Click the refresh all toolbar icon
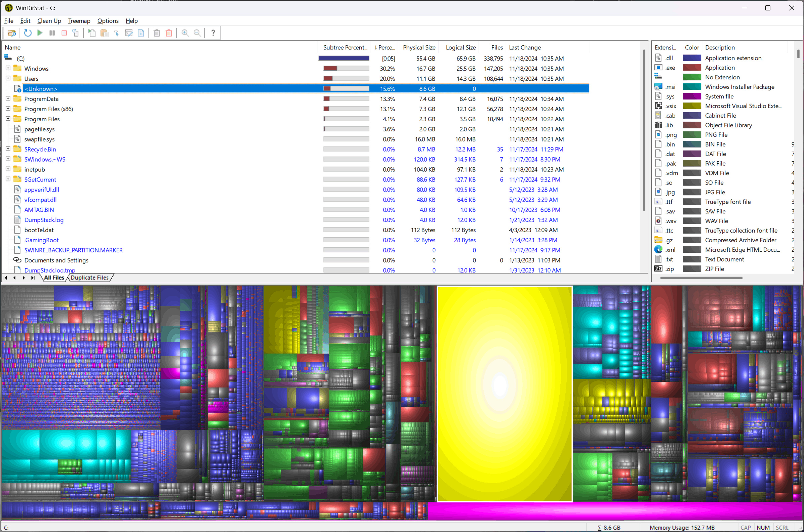The image size is (804, 532). pos(28,33)
